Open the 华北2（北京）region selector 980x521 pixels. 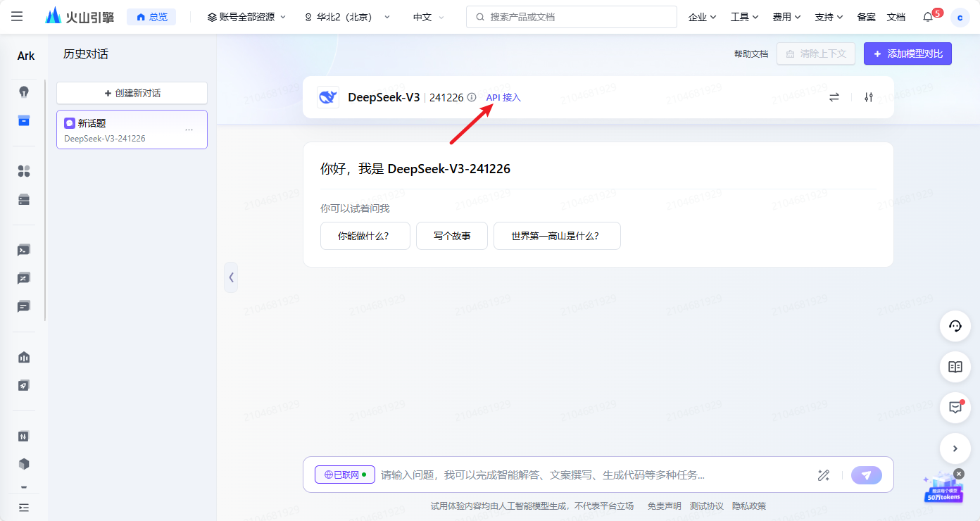pyautogui.click(x=347, y=17)
